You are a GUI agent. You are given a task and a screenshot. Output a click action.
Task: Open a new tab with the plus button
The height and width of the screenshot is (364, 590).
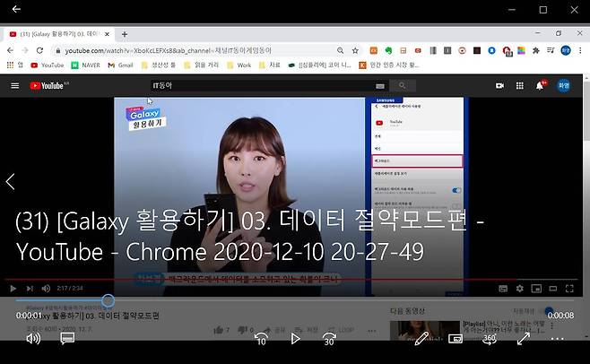click(x=125, y=34)
